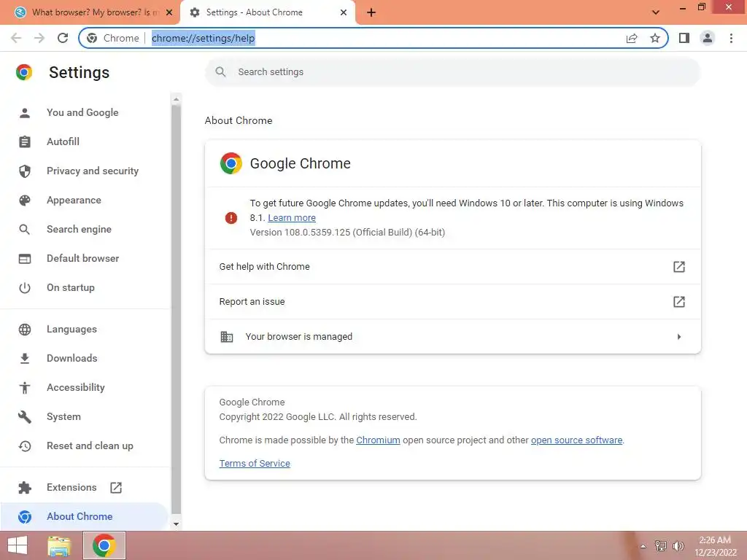Open the tab search chevron

click(x=656, y=12)
